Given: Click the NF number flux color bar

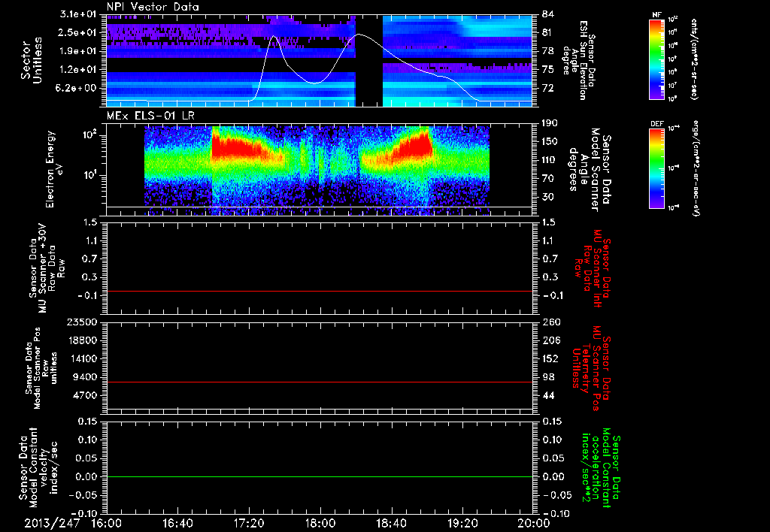Looking at the screenshot, I should click(x=657, y=59).
